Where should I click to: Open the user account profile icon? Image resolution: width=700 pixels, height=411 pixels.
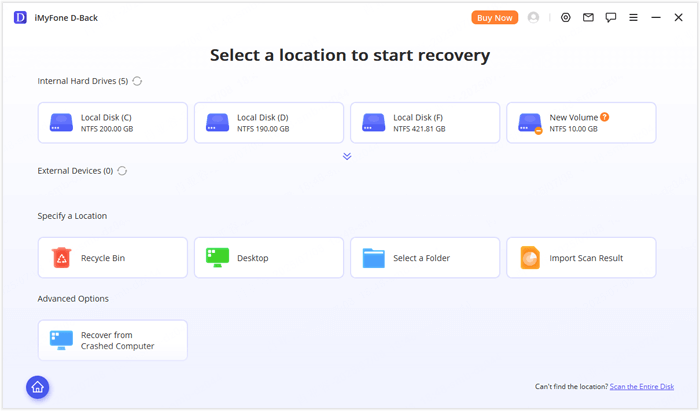533,18
